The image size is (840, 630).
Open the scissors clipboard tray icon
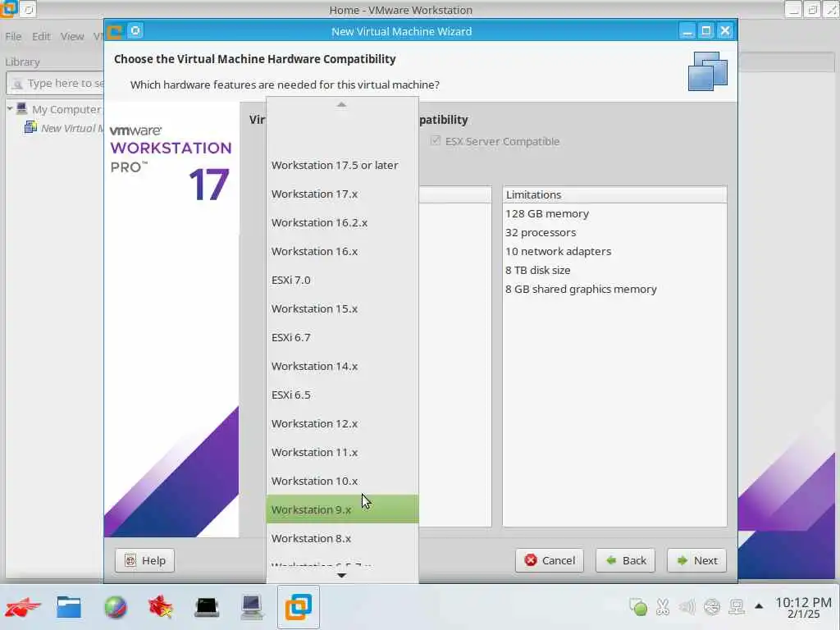point(663,607)
